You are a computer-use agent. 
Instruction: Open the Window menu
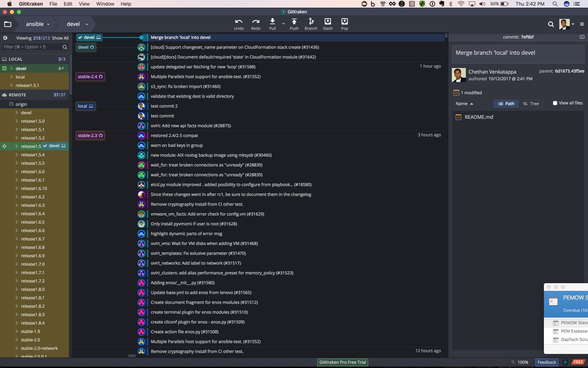pos(105,4)
